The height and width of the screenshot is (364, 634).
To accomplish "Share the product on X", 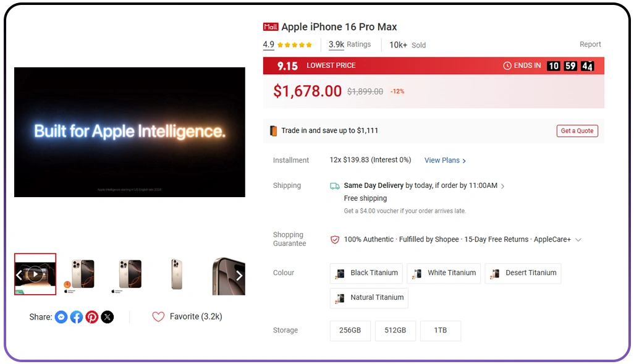I will 108,316.
